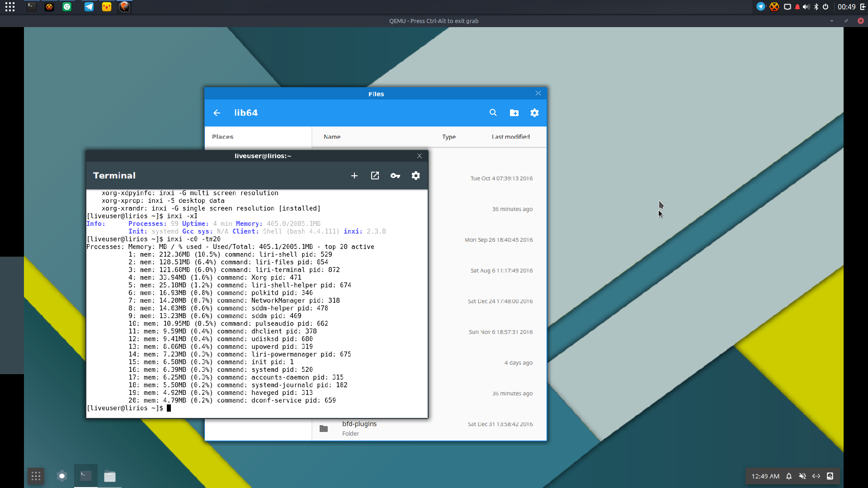This screenshot has height=488, width=868.
Task: Click the 12:49 AM clock
Action: click(765, 476)
